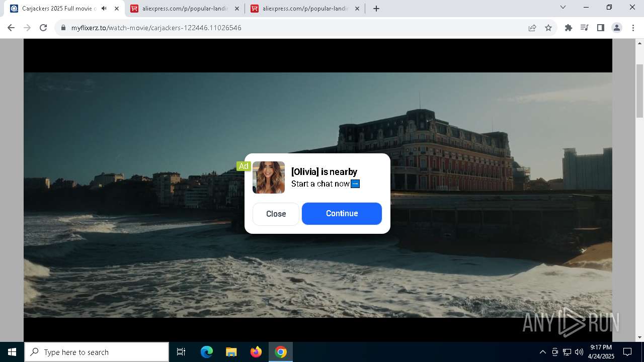The height and width of the screenshot is (362, 644).
Task: Open site info via the lock icon
Action: click(x=63, y=28)
